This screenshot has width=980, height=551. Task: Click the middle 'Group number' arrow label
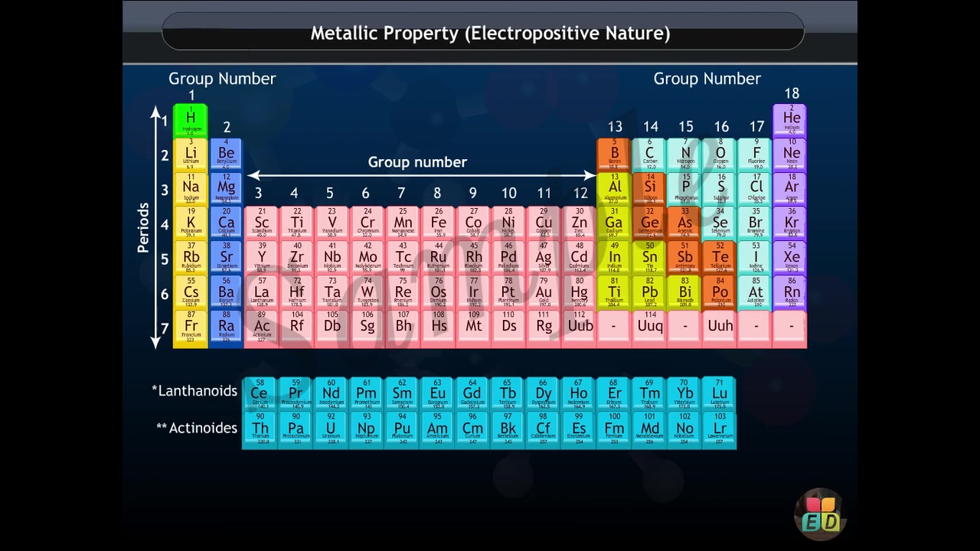click(x=417, y=162)
